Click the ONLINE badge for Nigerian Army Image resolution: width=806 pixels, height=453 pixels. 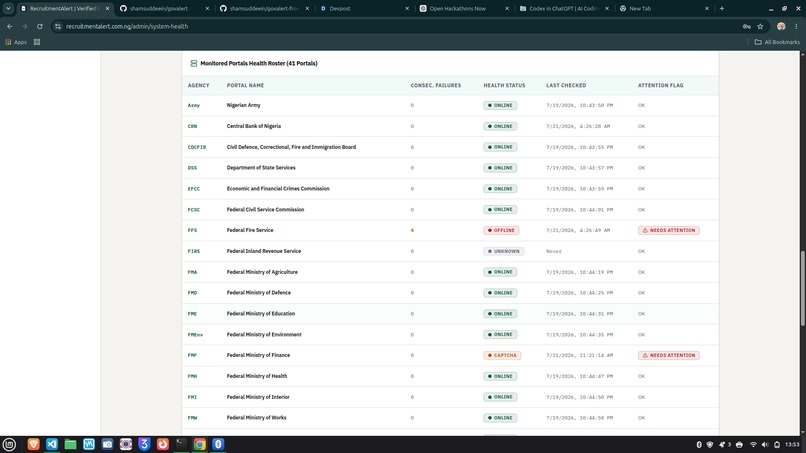(500, 105)
